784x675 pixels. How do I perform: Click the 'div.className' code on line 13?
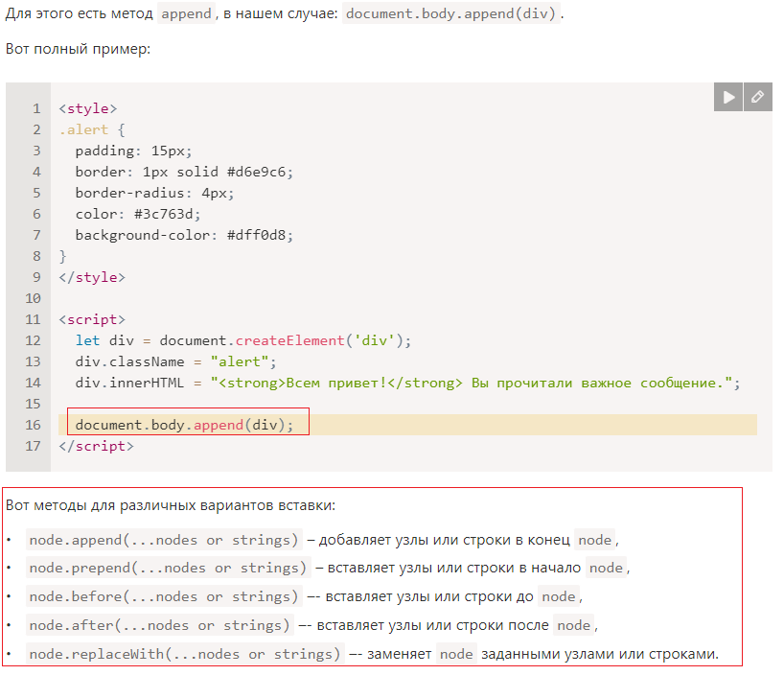coord(129,361)
